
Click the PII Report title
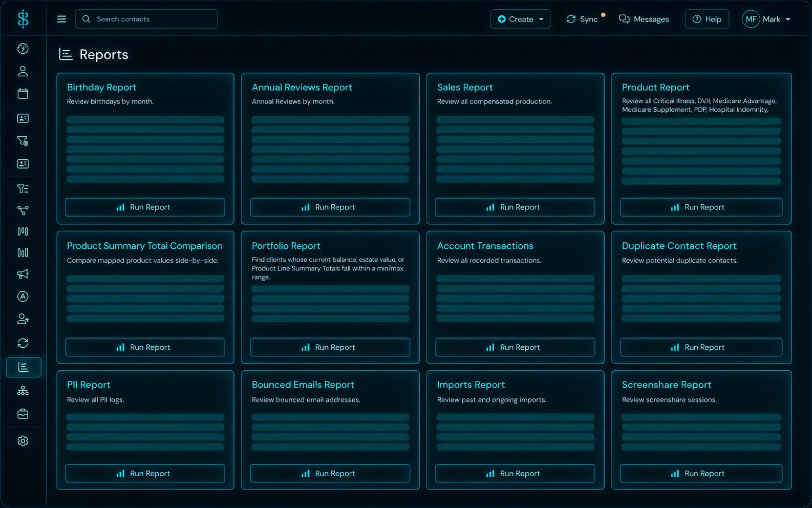89,385
